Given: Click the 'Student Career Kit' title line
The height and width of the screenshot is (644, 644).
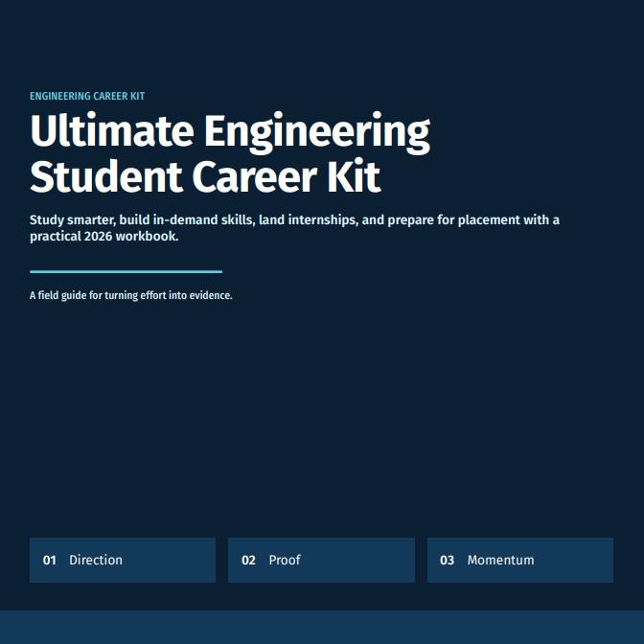Looking at the screenshot, I should tap(205, 177).
